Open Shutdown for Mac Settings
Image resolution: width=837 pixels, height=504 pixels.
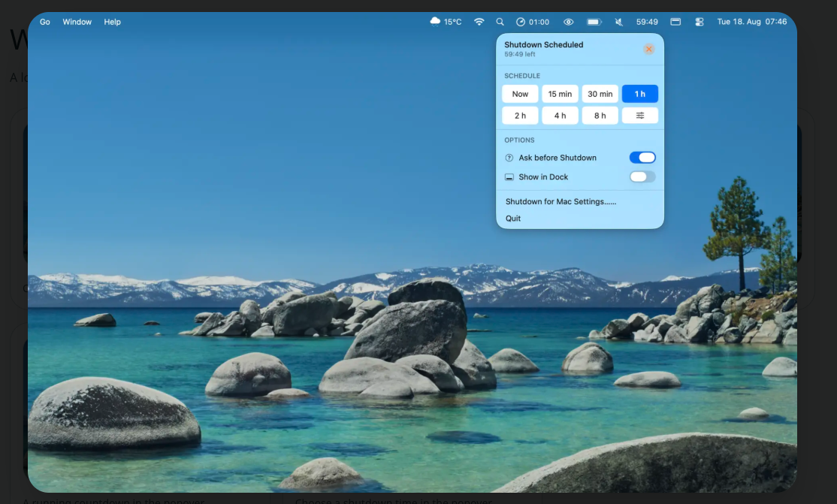pos(561,201)
